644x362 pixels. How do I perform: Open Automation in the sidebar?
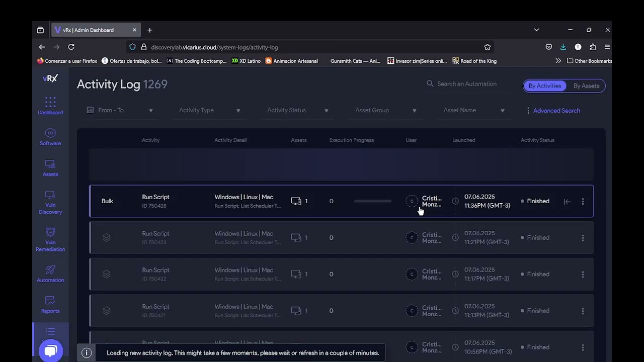pos(50,274)
